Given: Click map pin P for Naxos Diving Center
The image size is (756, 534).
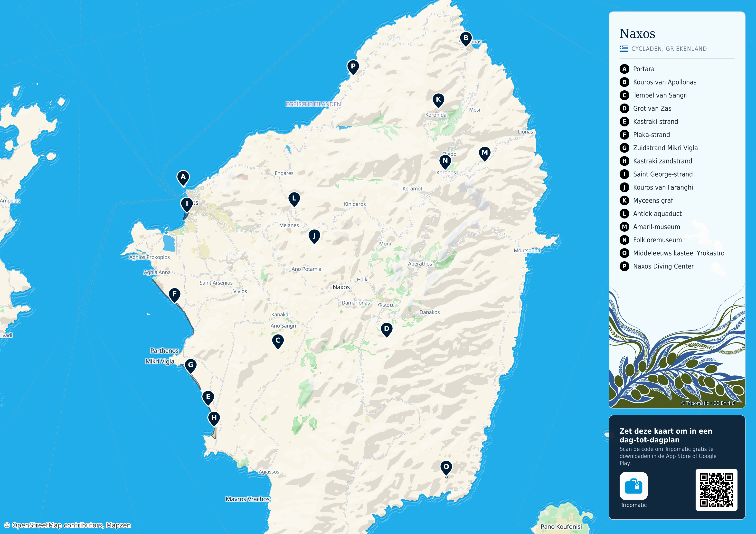Looking at the screenshot, I should click(x=353, y=67).
